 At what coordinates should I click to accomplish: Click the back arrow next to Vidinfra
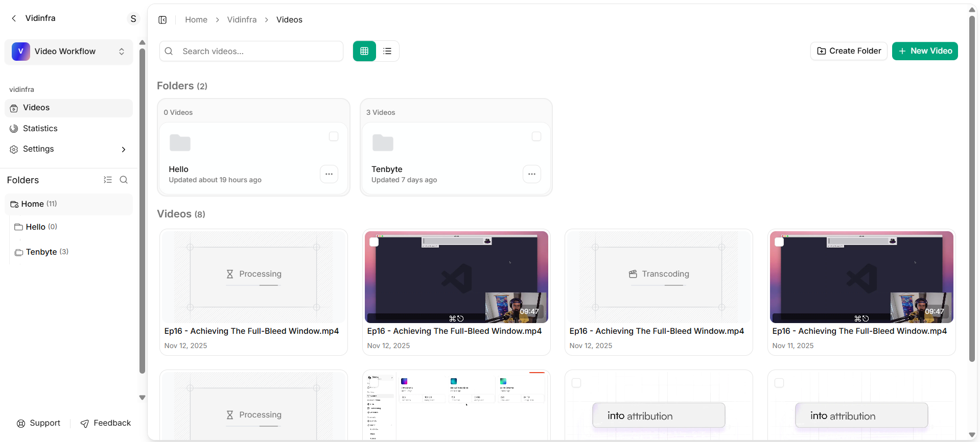(14, 18)
